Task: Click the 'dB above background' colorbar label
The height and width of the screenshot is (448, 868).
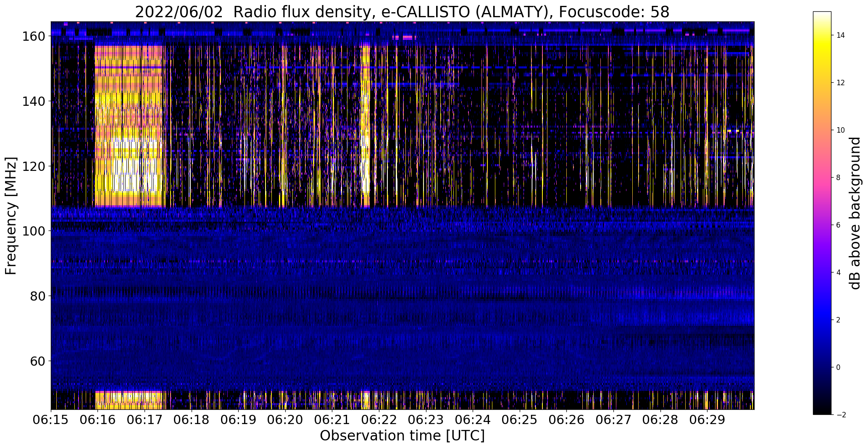Action: point(855,213)
